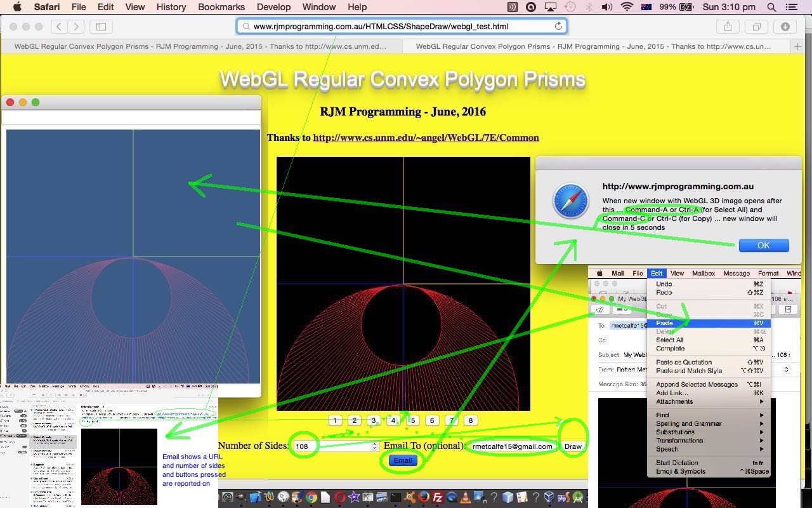Open Spotlight search in the menu bar

[771, 7]
